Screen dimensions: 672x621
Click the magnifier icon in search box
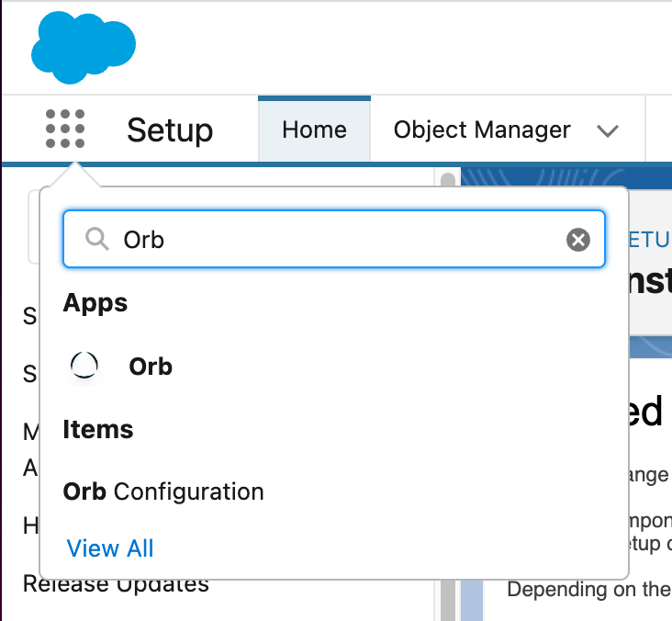pyautogui.click(x=97, y=239)
